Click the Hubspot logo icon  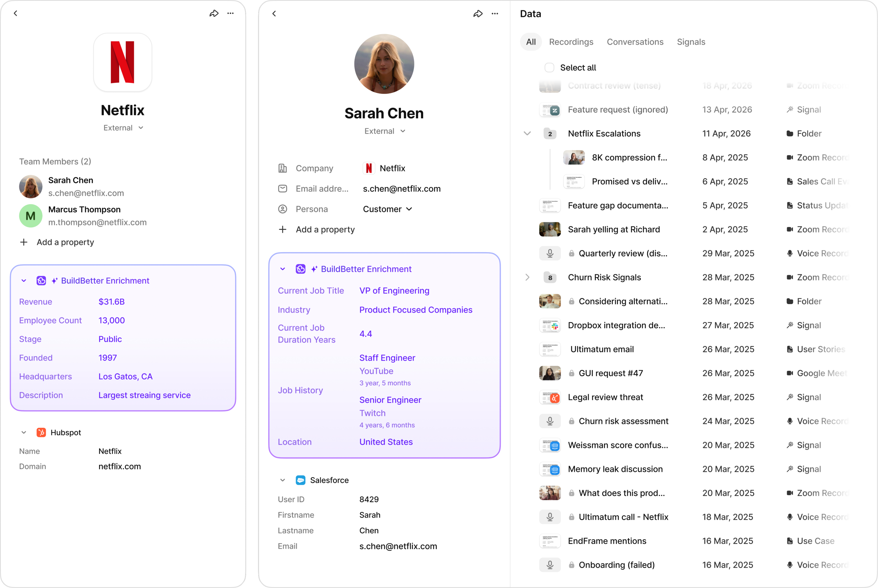tap(41, 432)
